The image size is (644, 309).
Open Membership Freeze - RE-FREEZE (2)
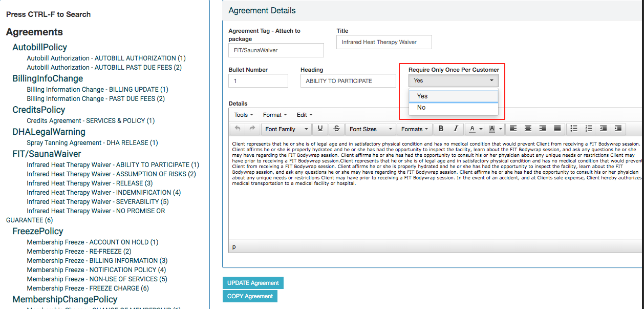[x=79, y=252]
